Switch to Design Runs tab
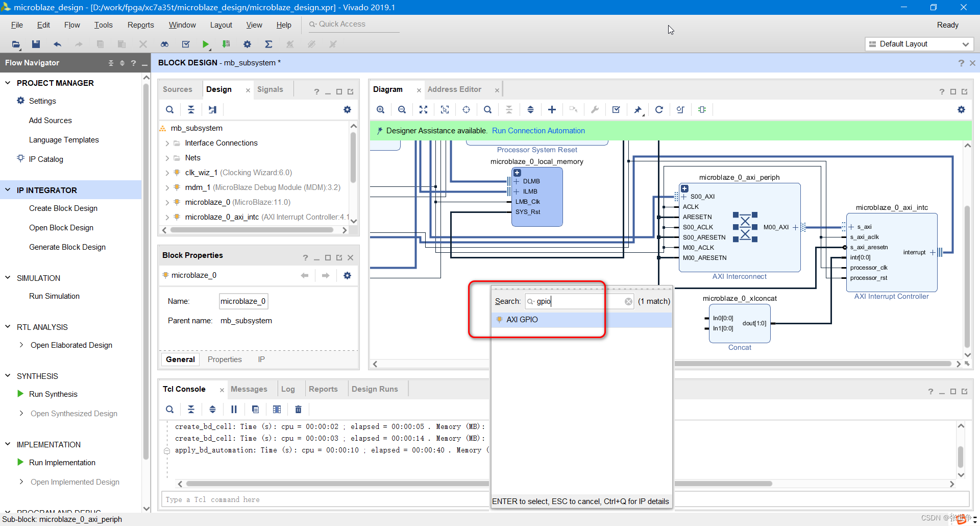980x526 pixels. (375, 389)
